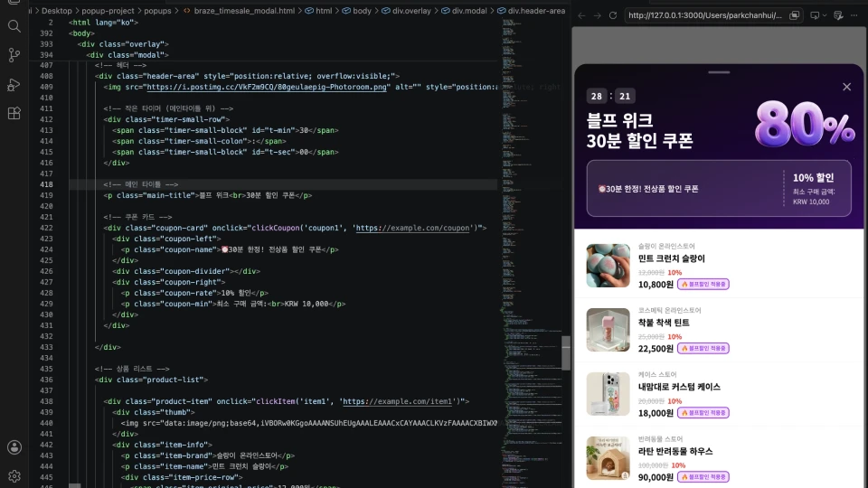Click the HTML file icon in breadcrumb
This screenshot has height=488, width=868.
click(x=186, y=11)
